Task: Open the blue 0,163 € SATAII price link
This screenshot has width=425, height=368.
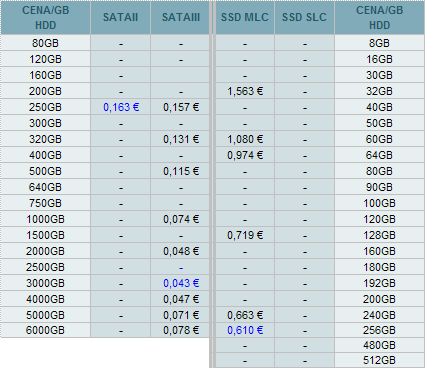Action: coord(121,107)
